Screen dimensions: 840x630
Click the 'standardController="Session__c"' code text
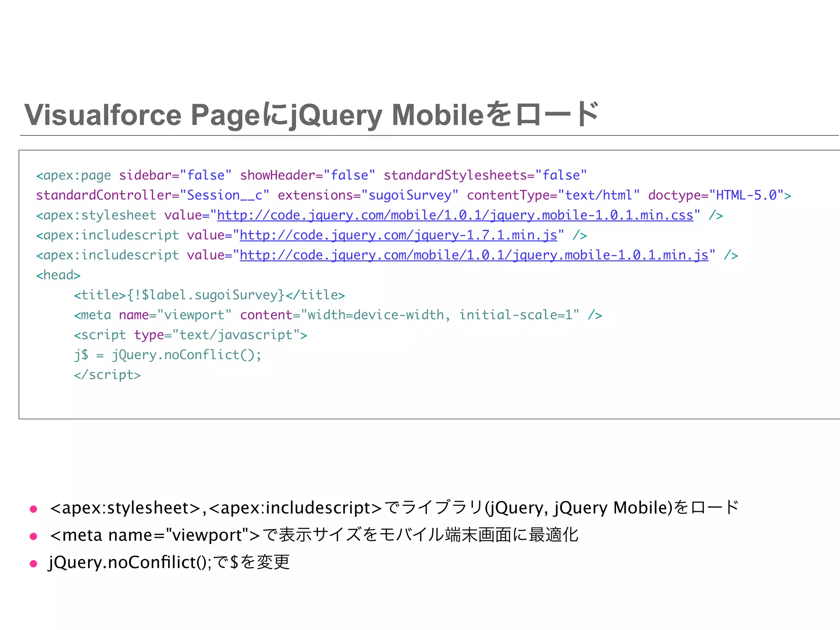tap(153, 195)
